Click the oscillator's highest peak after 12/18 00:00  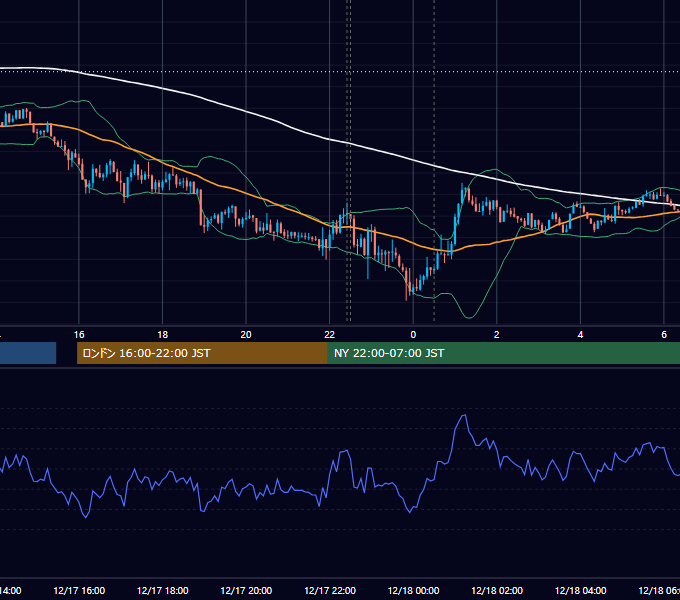(x=464, y=416)
